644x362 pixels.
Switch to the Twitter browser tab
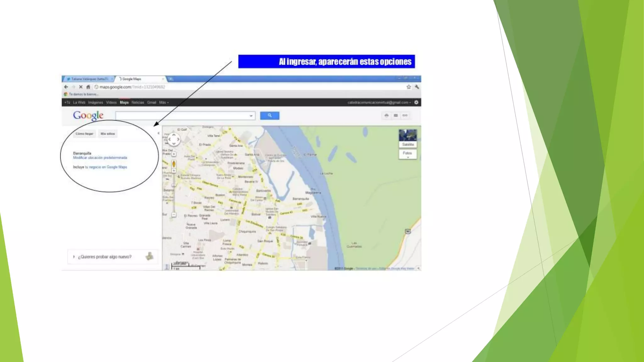pyautogui.click(x=88, y=79)
